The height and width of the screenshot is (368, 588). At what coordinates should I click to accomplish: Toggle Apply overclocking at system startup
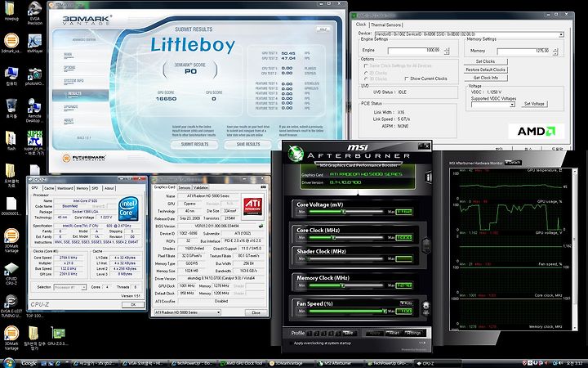click(x=291, y=343)
